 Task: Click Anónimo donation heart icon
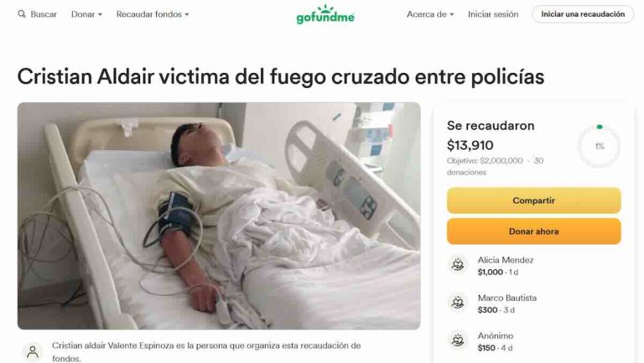(x=458, y=340)
